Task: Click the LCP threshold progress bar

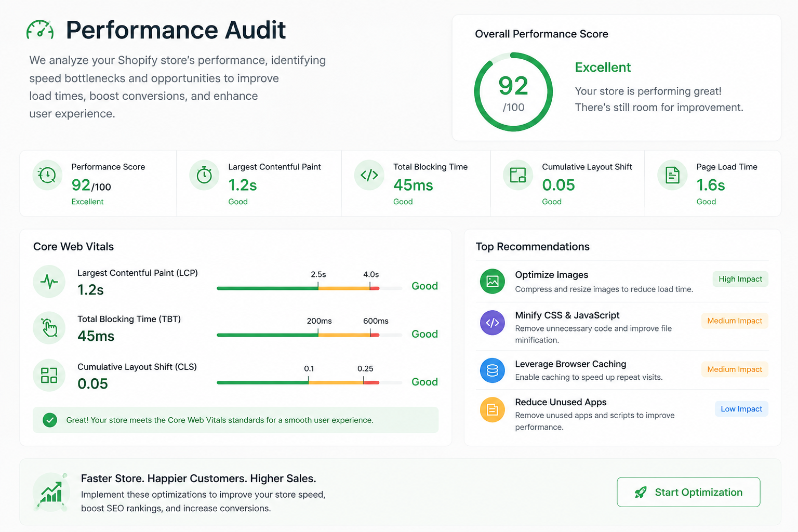Action: click(309, 288)
